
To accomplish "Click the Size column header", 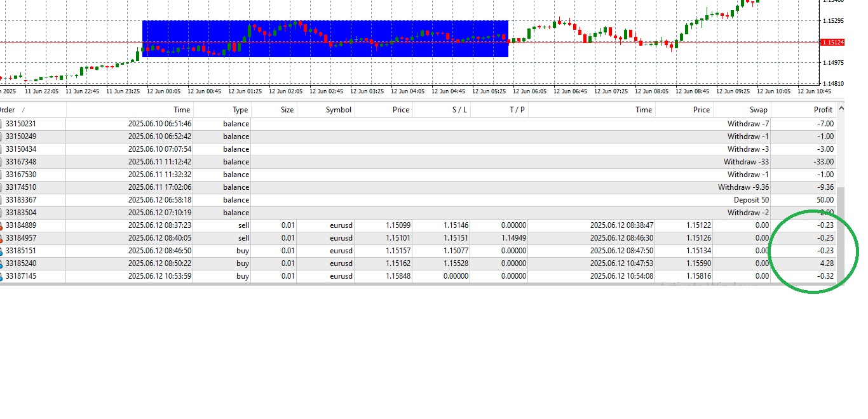I will (x=287, y=110).
